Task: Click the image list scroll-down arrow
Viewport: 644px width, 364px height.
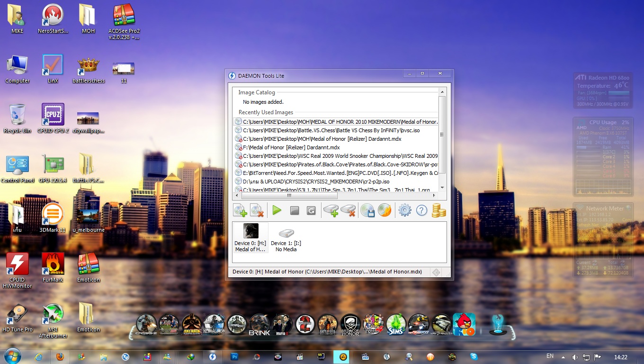Action: coord(442,187)
